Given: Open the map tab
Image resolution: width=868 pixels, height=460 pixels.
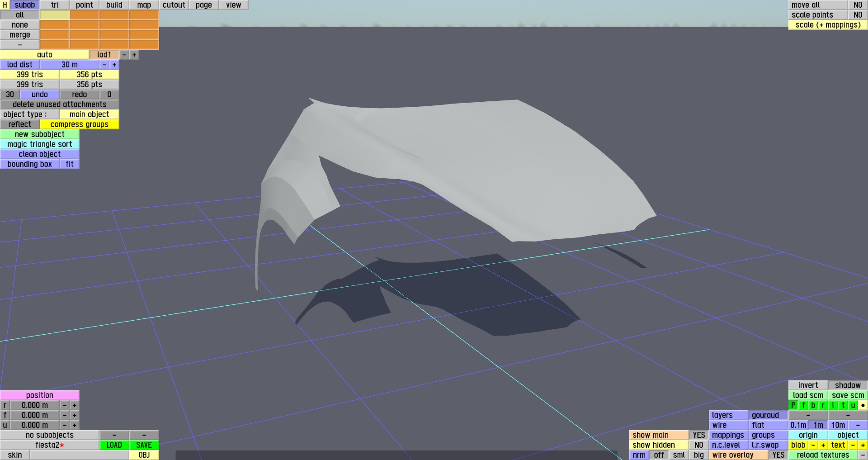Looking at the screenshot, I should tap(144, 5).
